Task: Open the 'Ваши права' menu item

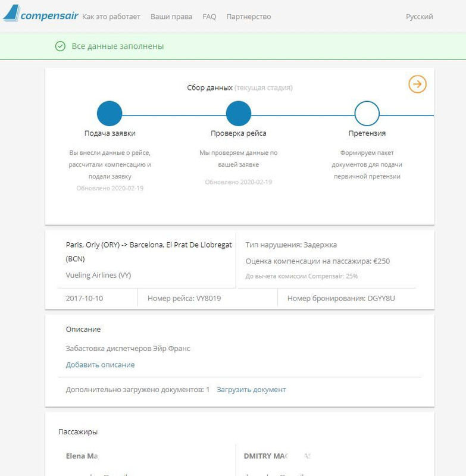Action: pyautogui.click(x=171, y=17)
